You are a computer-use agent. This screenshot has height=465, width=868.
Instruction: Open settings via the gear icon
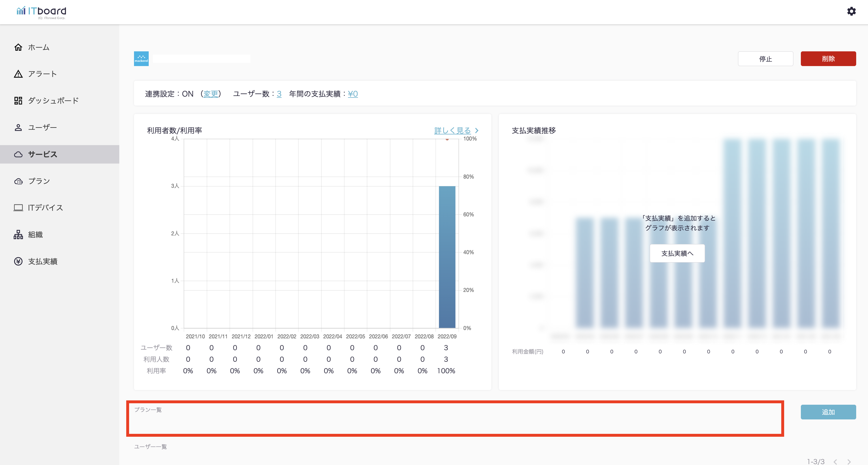[x=851, y=11]
